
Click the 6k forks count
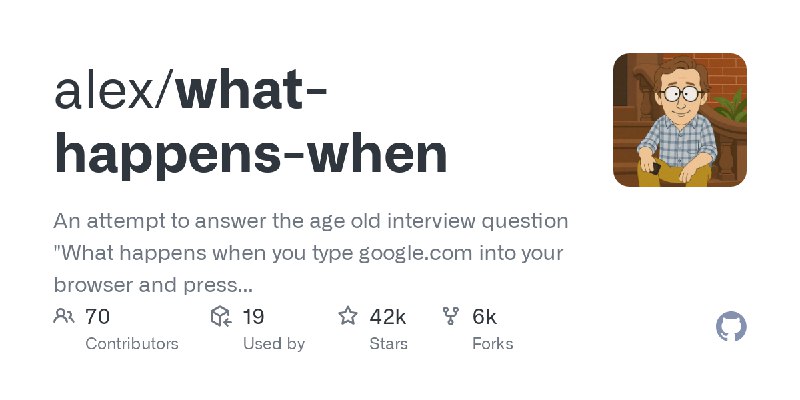point(485,317)
